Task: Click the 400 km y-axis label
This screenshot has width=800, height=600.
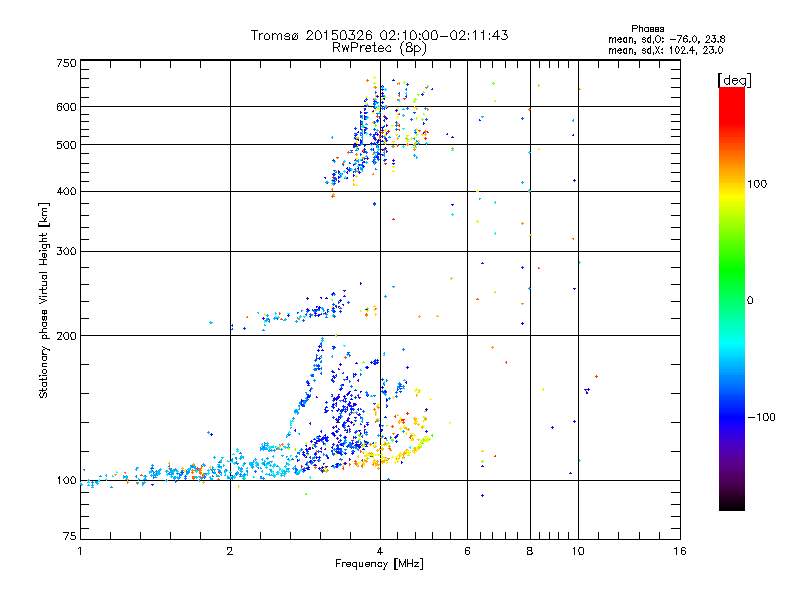Action: click(66, 192)
